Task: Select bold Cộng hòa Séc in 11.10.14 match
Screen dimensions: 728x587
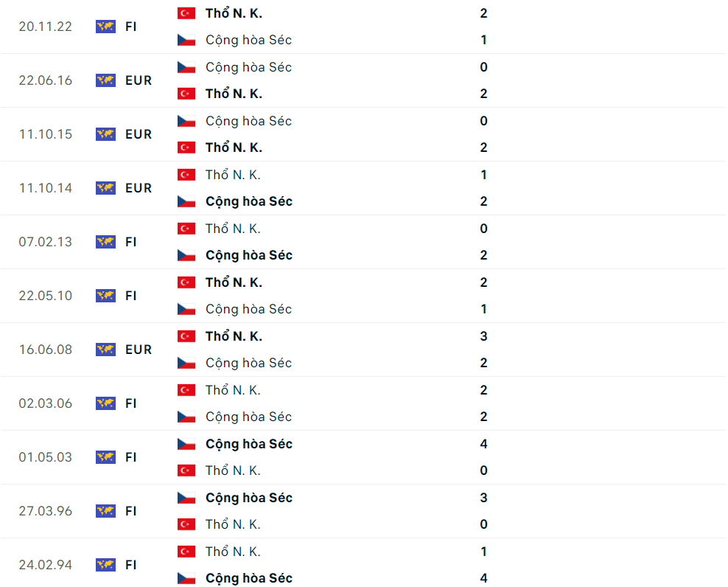Action: click(249, 201)
